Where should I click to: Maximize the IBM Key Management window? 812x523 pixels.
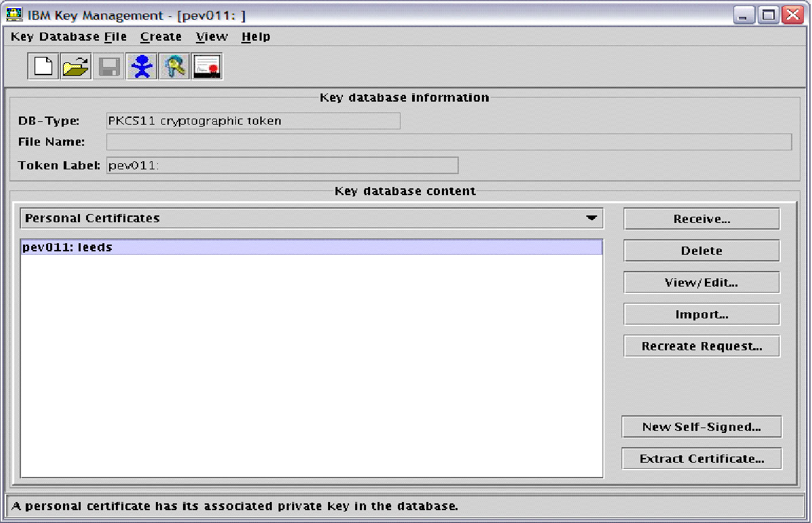[x=769, y=14]
